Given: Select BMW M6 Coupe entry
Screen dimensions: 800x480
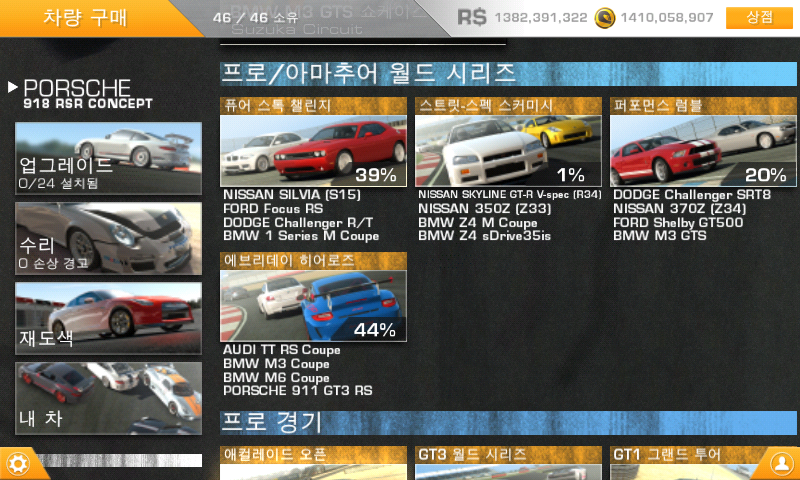Looking at the screenshot, I should coord(276,378).
